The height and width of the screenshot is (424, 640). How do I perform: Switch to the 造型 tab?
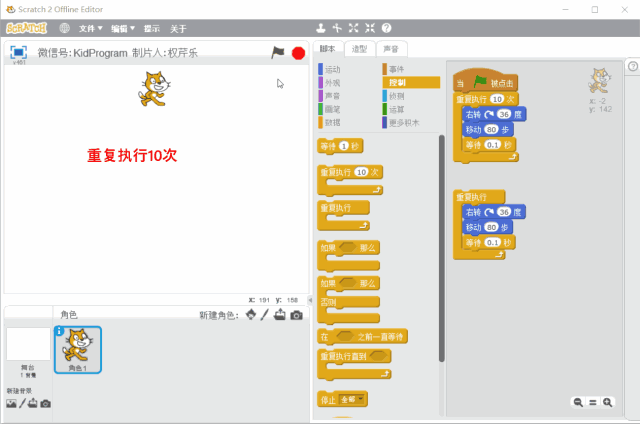pyautogui.click(x=360, y=48)
